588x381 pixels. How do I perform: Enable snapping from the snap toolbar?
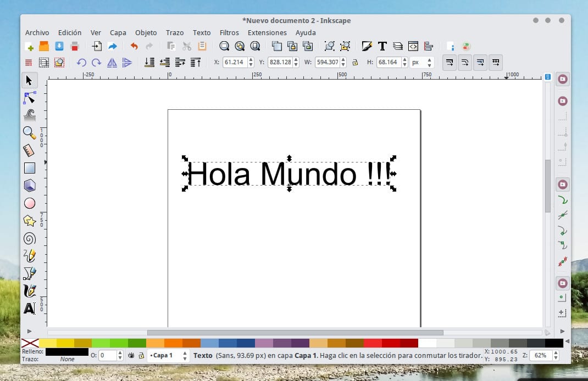click(562, 79)
